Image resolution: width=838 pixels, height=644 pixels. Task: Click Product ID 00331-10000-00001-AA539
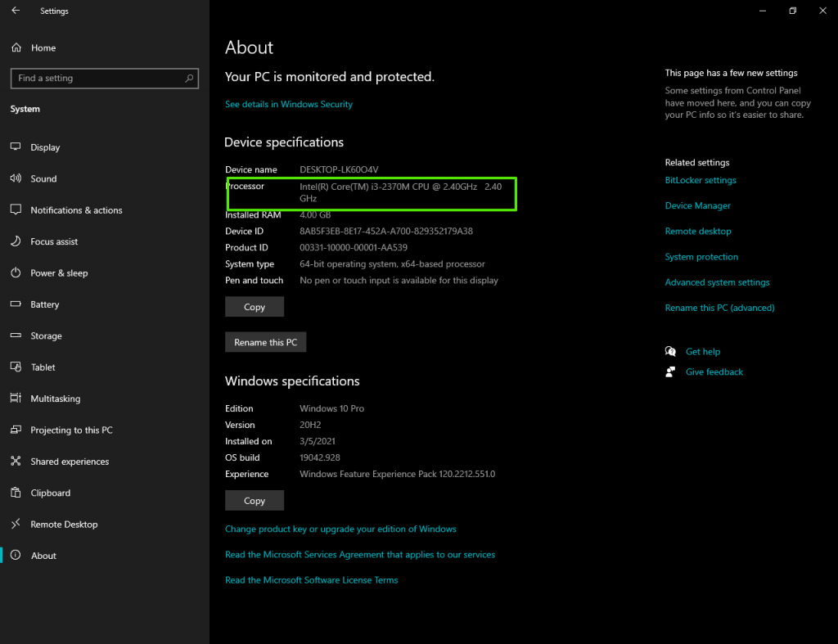pos(354,247)
